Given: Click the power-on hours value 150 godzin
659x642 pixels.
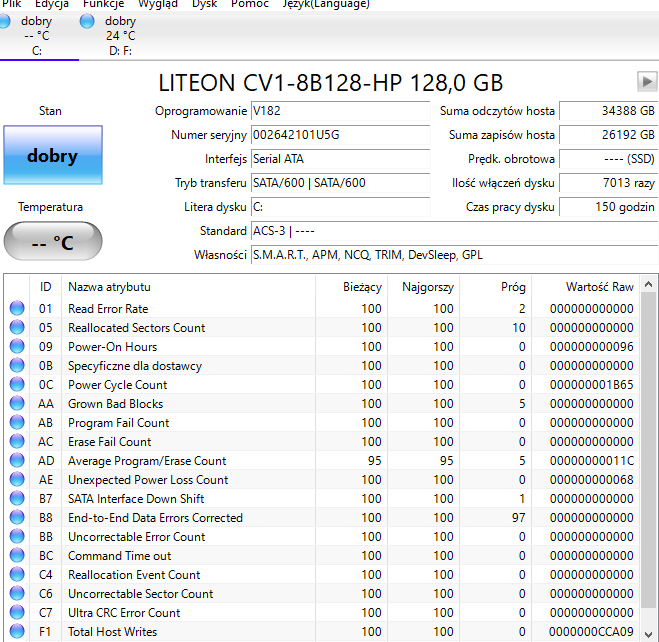Looking at the screenshot, I should [x=609, y=207].
